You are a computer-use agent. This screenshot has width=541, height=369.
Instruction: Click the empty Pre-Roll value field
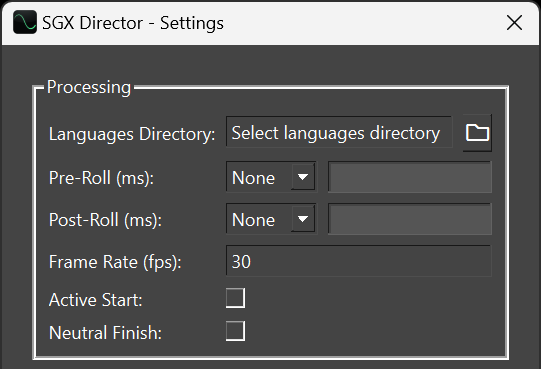tap(410, 177)
